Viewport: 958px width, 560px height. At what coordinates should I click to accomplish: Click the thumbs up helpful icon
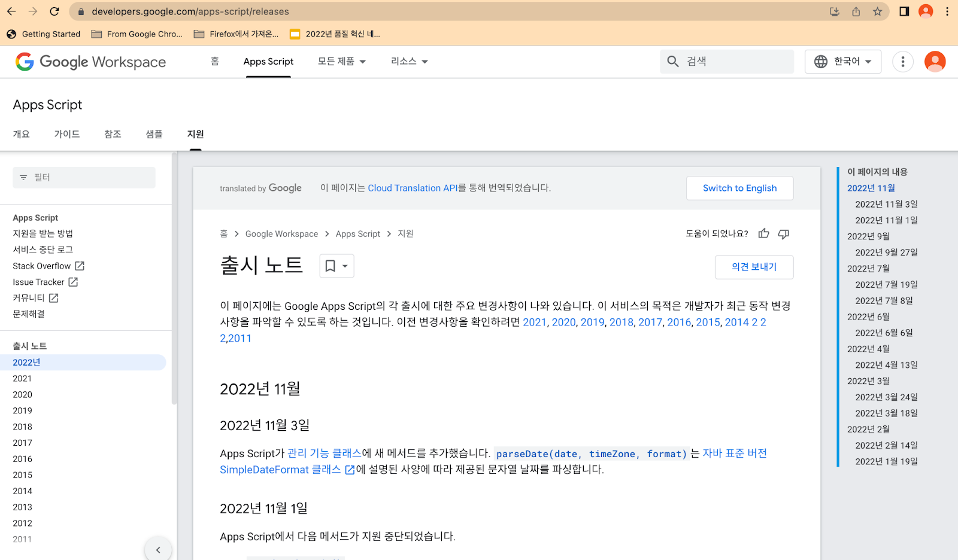click(764, 234)
